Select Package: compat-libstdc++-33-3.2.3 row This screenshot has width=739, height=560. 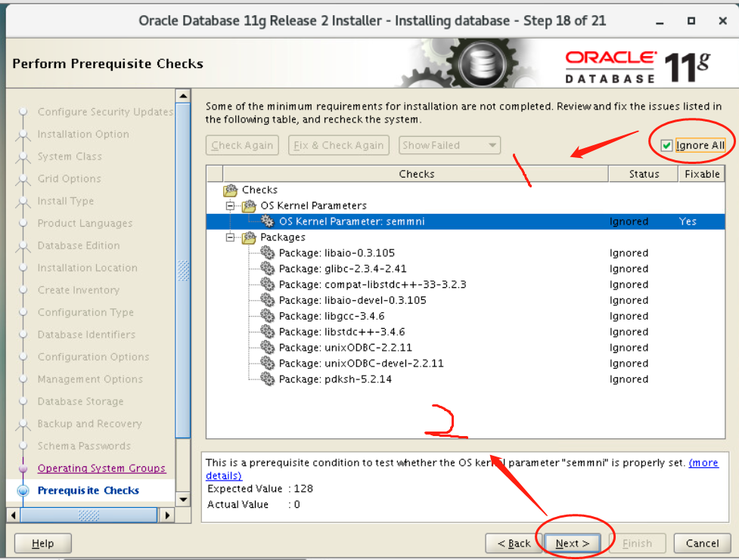click(466, 284)
